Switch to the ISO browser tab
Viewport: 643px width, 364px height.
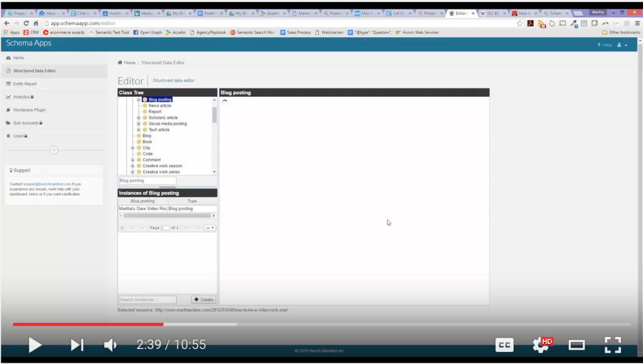[492, 14]
